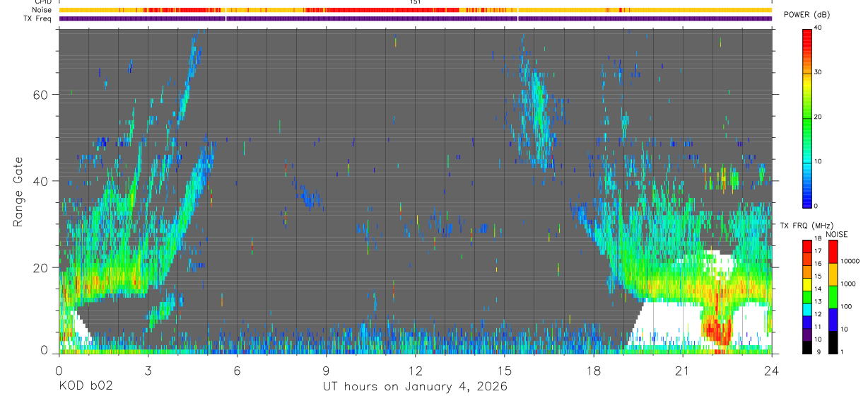Click the green NOISE legend segment
The image size is (868, 401).
click(x=833, y=297)
